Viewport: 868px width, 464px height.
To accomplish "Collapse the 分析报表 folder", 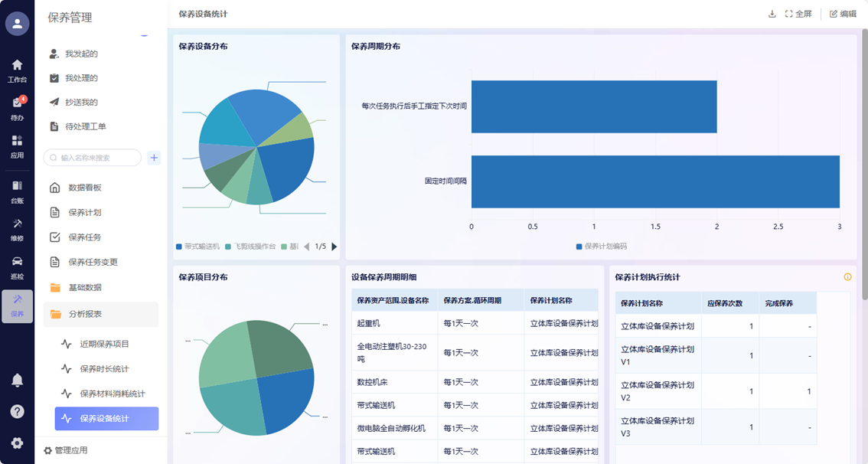I will 84,314.
